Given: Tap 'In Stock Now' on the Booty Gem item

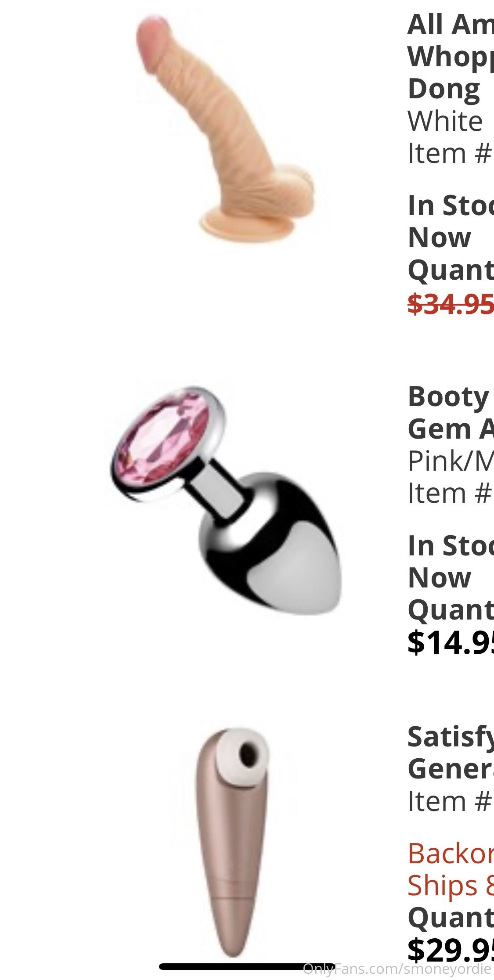Looking at the screenshot, I should point(451,561).
